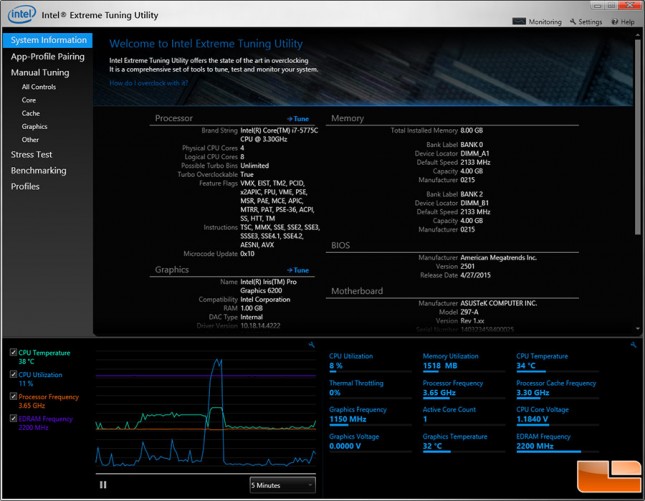Toggle CPU Utilization graph checkbox
Viewport: 645px width, 501px height.
[x=13, y=374]
